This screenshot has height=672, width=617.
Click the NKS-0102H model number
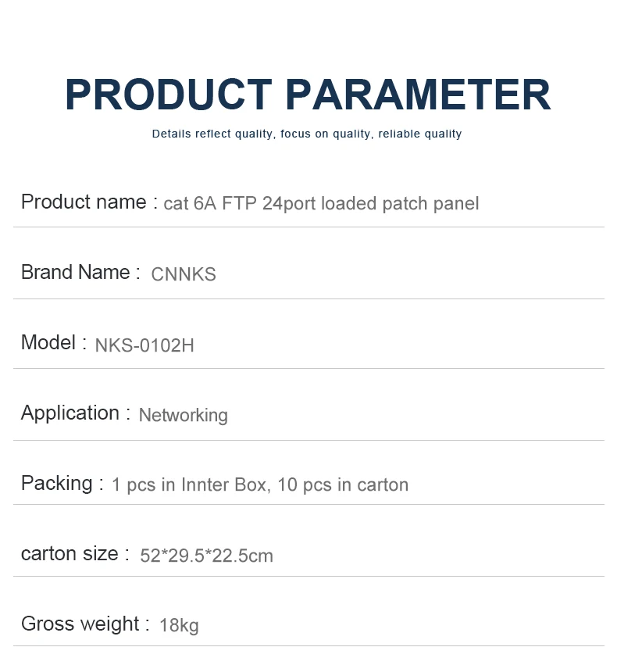(x=144, y=345)
